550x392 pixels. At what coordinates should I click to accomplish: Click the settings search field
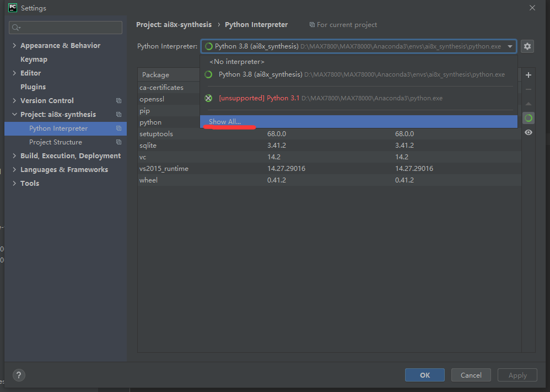pos(66,28)
